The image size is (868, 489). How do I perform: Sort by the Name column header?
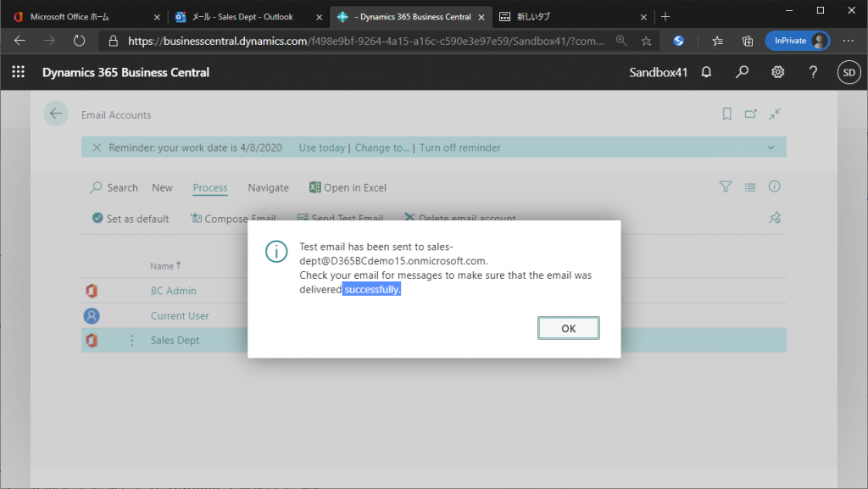[165, 266]
